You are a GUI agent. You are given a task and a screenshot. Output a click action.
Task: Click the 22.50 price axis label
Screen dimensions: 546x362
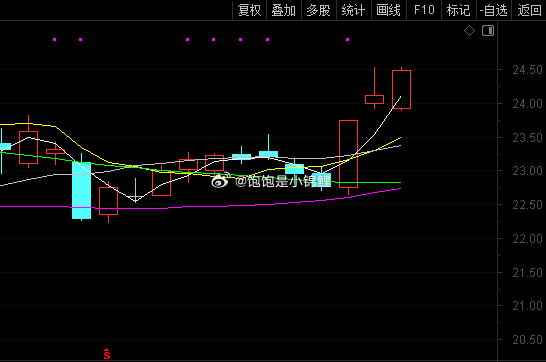click(x=527, y=205)
